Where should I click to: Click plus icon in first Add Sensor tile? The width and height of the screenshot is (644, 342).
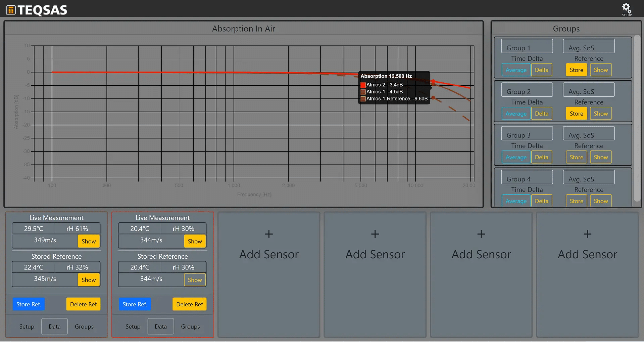(269, 234)
